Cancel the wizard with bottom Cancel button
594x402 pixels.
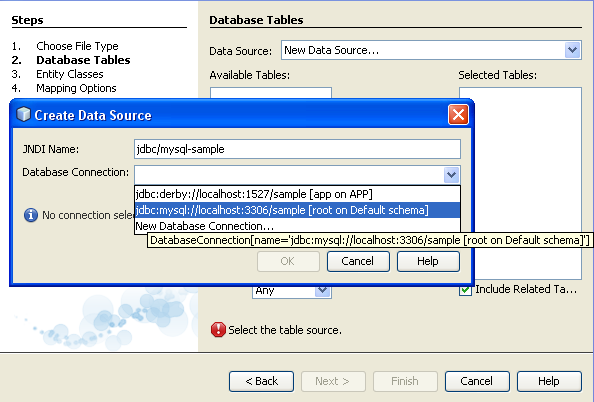[477, 381]
